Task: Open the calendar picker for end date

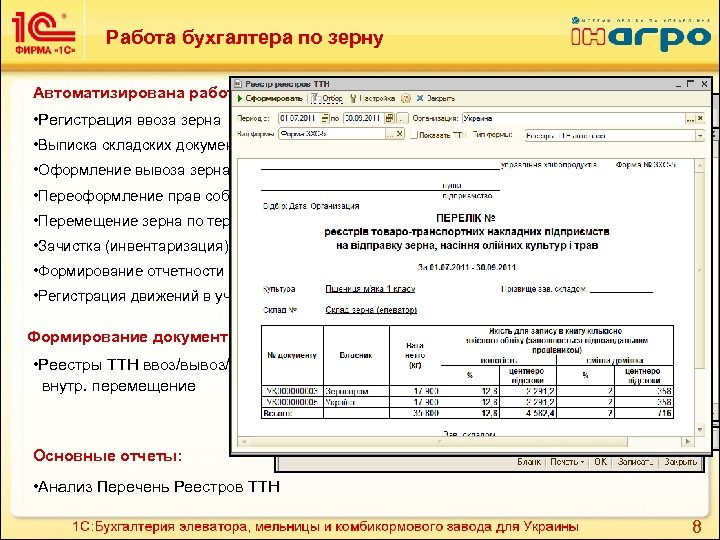Action: coord(389,118)
